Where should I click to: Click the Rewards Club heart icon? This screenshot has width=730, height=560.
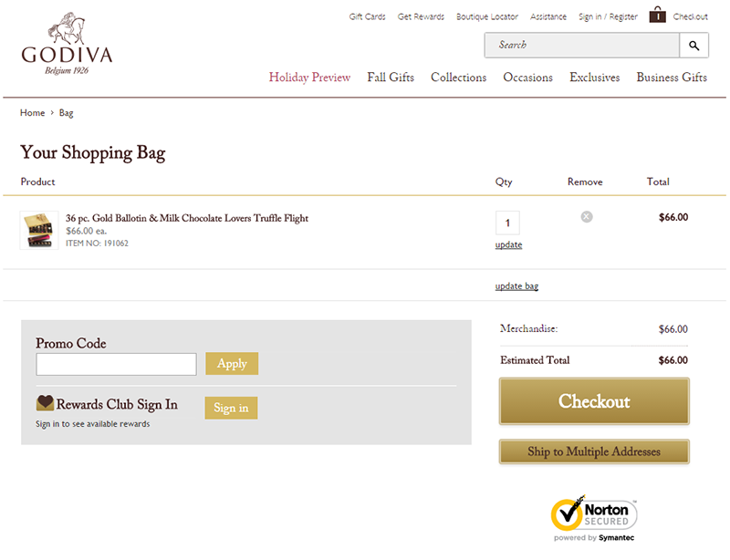point(45,402)
